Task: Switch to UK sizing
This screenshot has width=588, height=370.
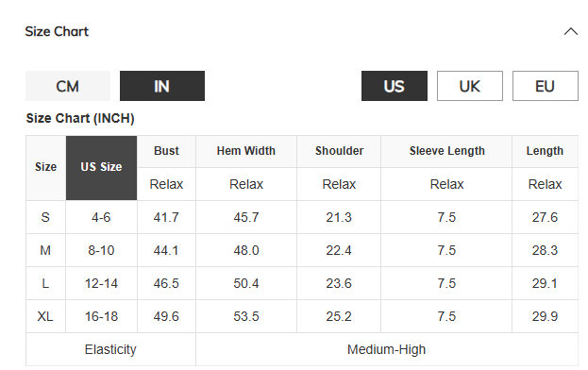Action: [469, 86]
